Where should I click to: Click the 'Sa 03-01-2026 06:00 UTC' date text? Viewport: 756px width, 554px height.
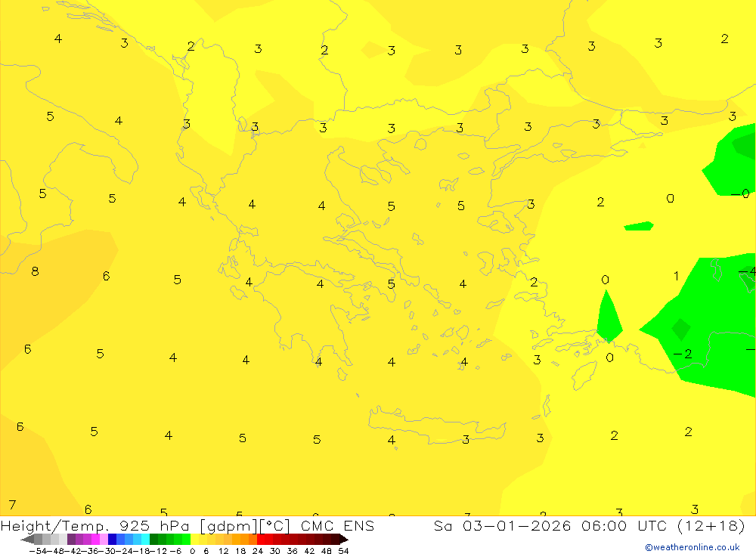[550, 526]
